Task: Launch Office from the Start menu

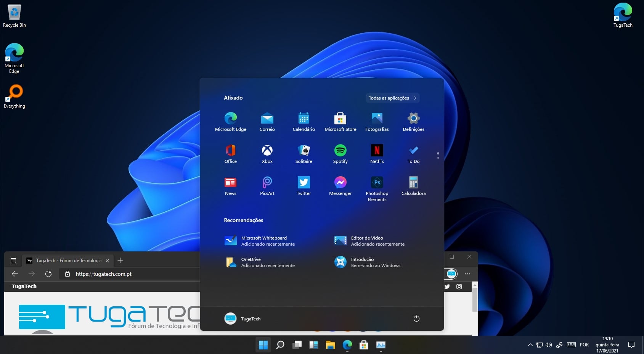Action: pos(231,154)
